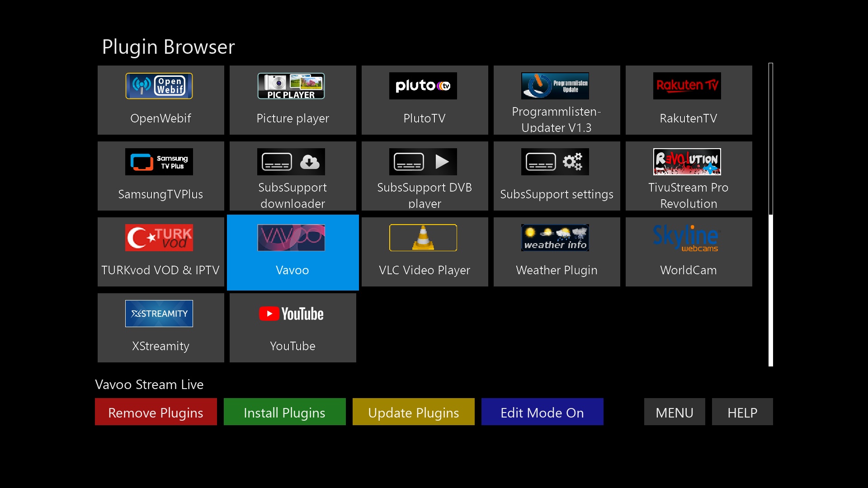The height and width of the screenshot is (488, 868).
Task: Launch VLC Video Player cone icon
Action: point(423,238)
